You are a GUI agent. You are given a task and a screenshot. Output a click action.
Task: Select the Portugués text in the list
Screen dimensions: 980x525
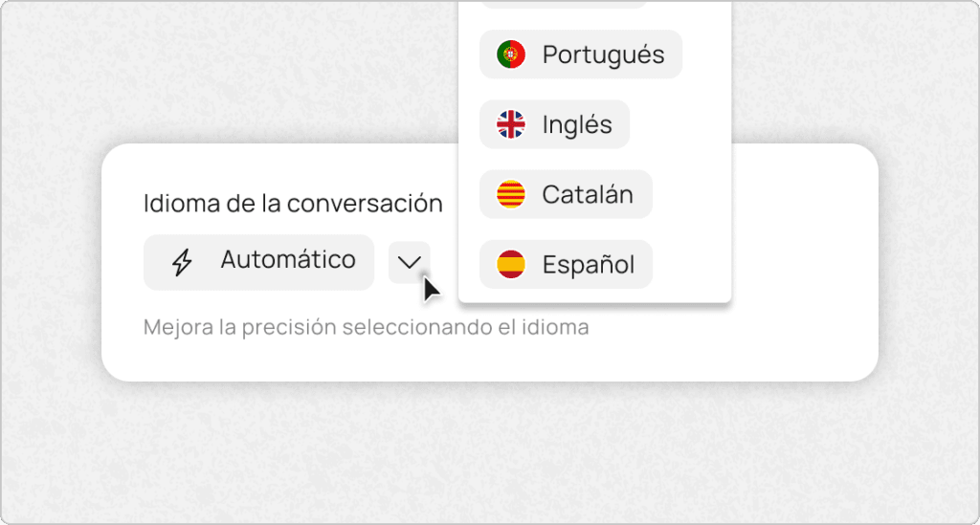point(603,55)
